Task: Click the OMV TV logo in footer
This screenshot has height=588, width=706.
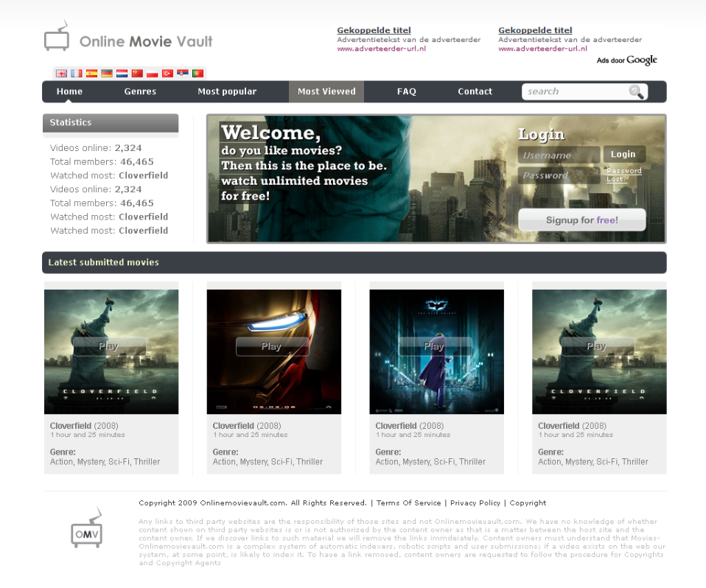Action: pyautogui.click(x=86, y=528)
